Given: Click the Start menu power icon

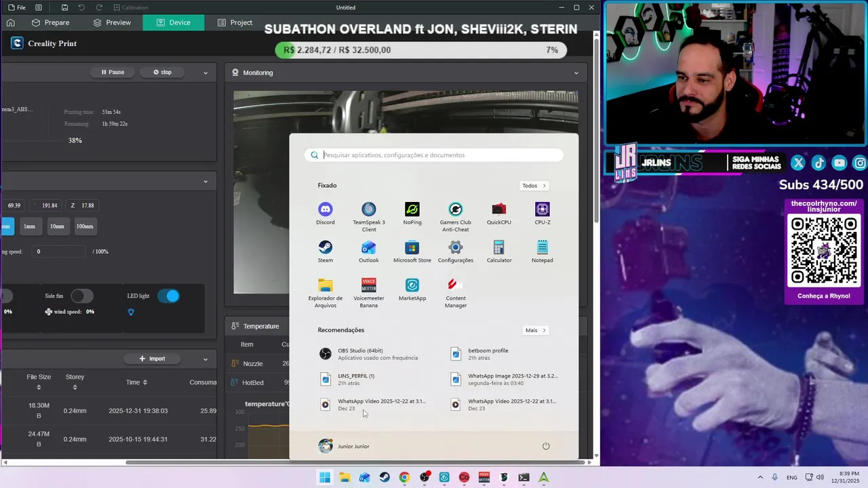Looking at the screenshot, I should (x=546, y=446).
